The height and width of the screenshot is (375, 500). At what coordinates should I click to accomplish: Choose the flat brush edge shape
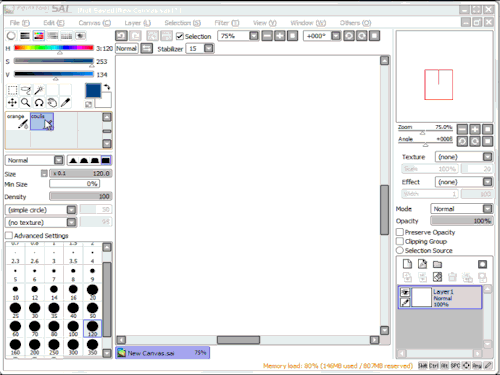[106, 160]
